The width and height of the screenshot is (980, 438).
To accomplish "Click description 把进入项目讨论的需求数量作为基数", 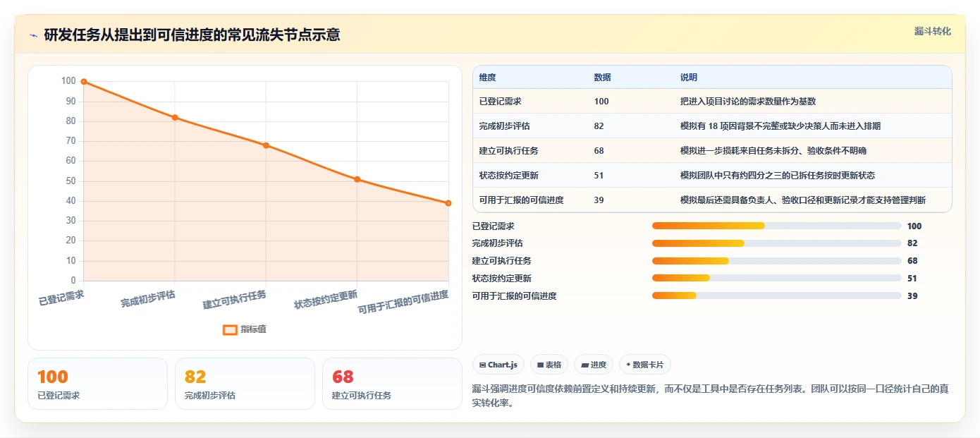I will pyautogui.click(x=748, y=102).
